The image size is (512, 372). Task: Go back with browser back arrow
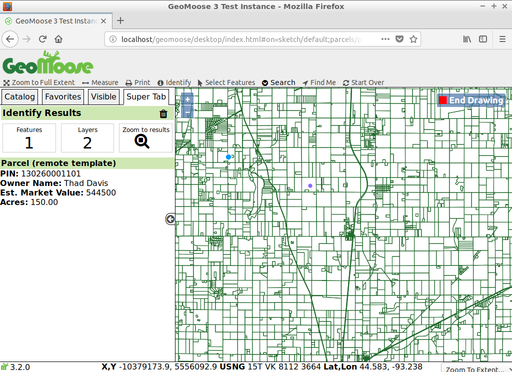click(x=10, y=39)
